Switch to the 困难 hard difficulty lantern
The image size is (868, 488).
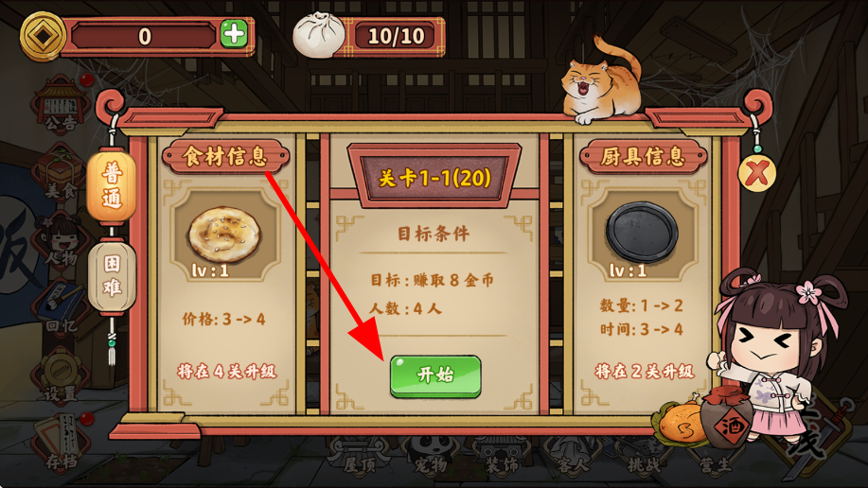tap(112, 275)
